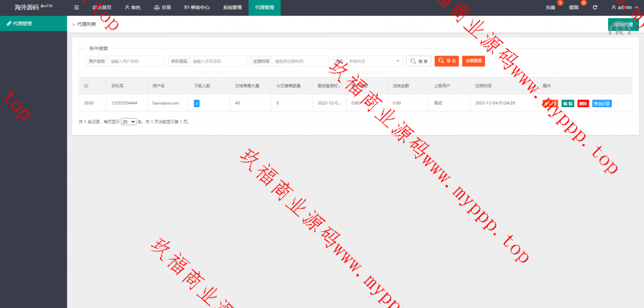Click the 搜索 search button
The height and width of the screenshot is (308, 644).
click(419, 61)
